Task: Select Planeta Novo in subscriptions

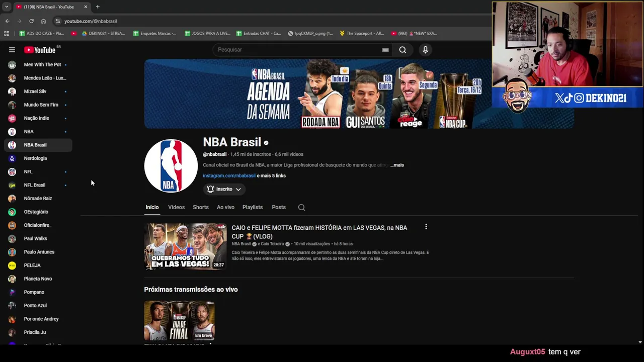Action: coord(38,279)
